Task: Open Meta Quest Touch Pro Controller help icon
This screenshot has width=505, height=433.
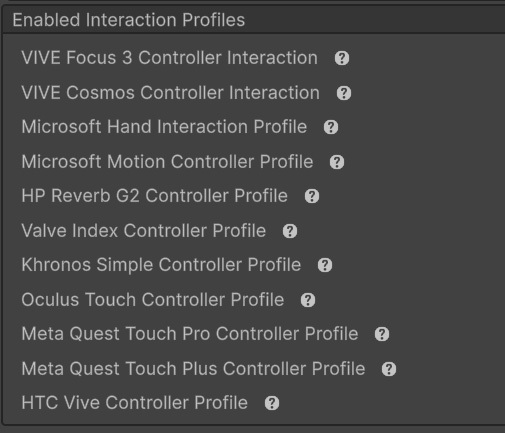Action: tap(382, 334)
